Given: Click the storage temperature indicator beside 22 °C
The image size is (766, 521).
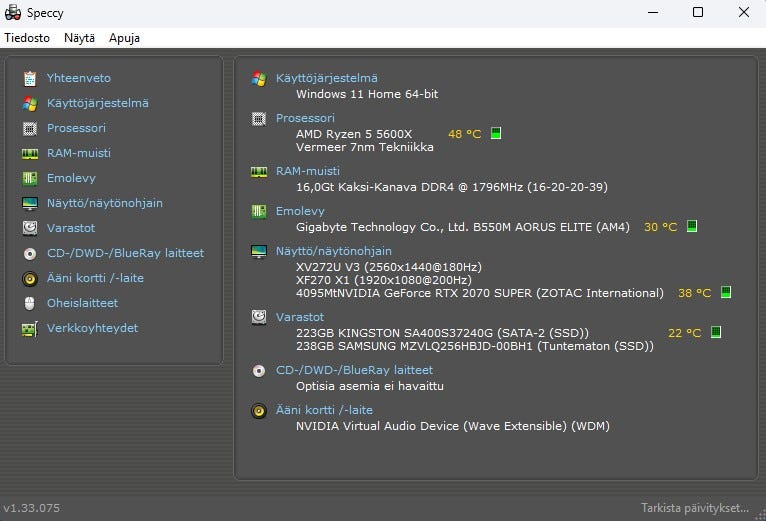Looking at the screenshot, I should 716,333.
